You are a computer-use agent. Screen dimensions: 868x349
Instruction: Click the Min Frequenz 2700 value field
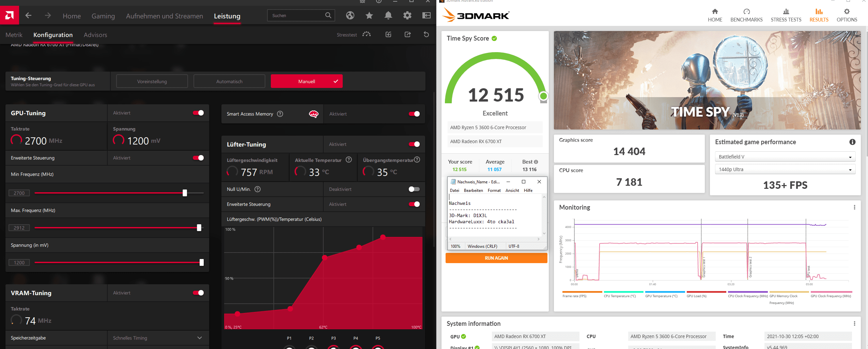(19, 193)
